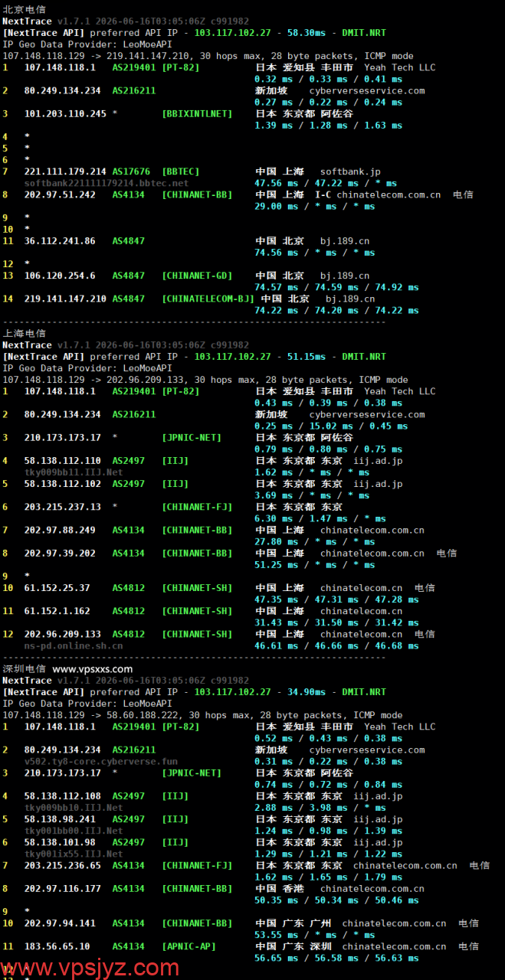Select AS17676 ASN text
505x980 pixels.
(131, 171)
